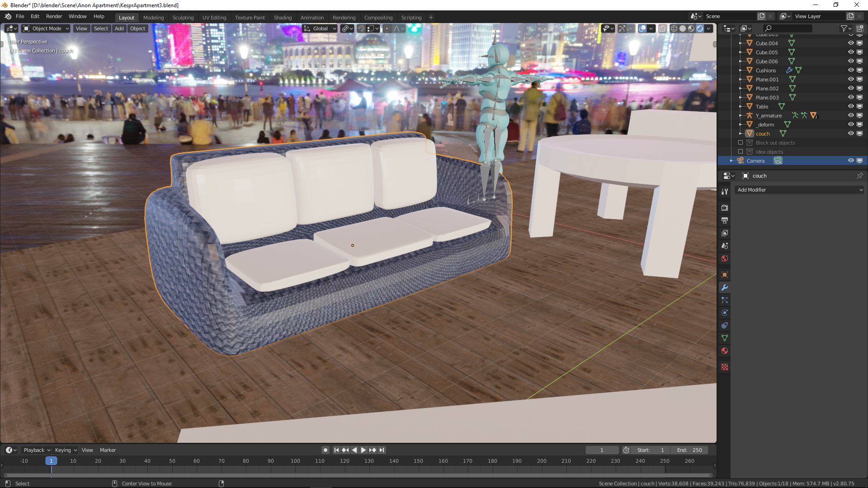868x488 pixels.
Task: Open the Material properties tab
Action: pos(725,351)
